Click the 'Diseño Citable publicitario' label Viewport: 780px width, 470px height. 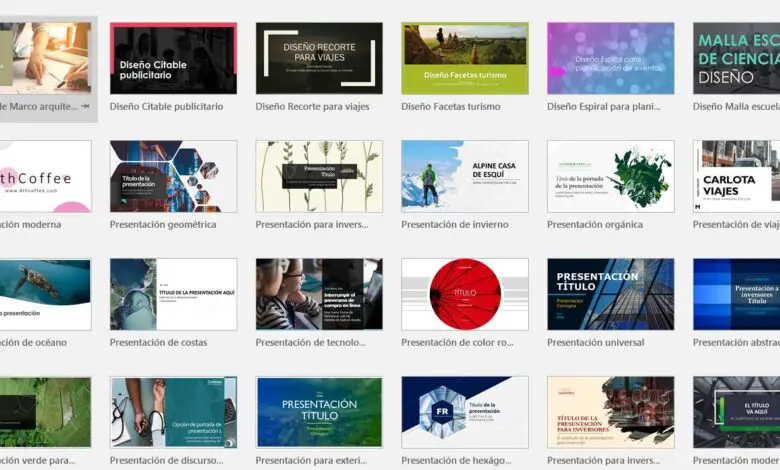click(166, 106)
